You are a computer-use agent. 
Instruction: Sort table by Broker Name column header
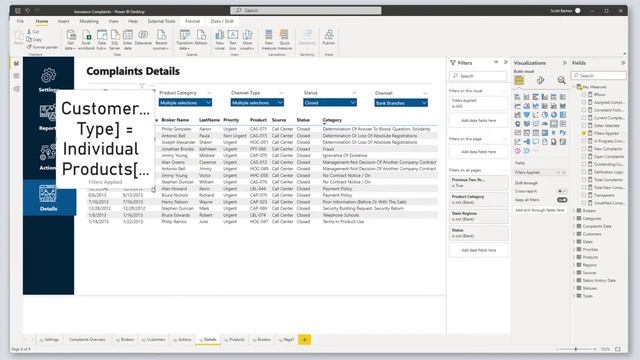[x=175, y=120]
